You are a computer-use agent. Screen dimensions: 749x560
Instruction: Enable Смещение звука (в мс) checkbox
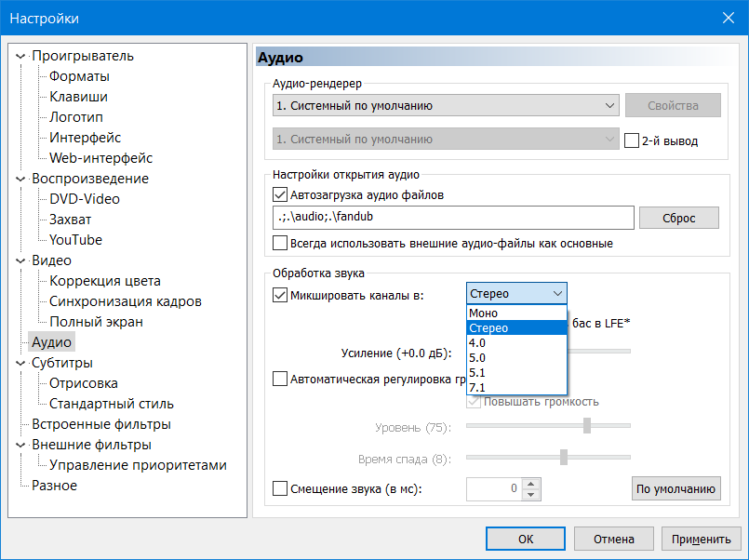[x=280, y=488]
